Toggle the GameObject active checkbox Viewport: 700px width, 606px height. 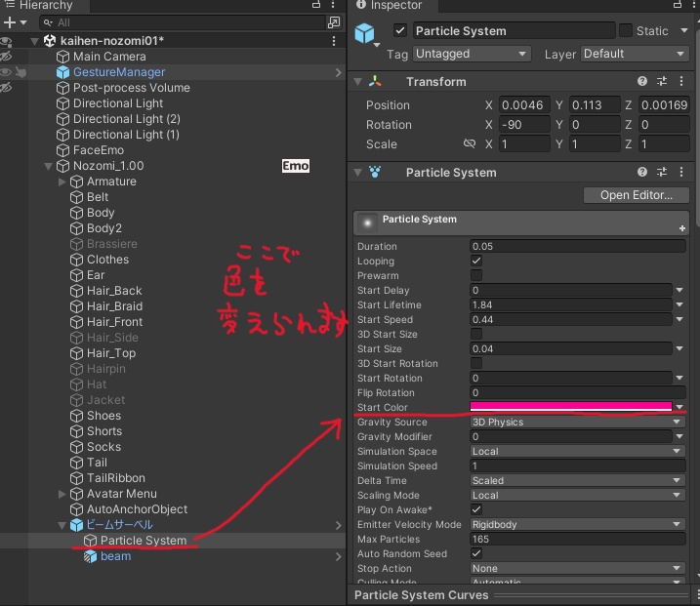pyautogui.click(x=400, y=31)
